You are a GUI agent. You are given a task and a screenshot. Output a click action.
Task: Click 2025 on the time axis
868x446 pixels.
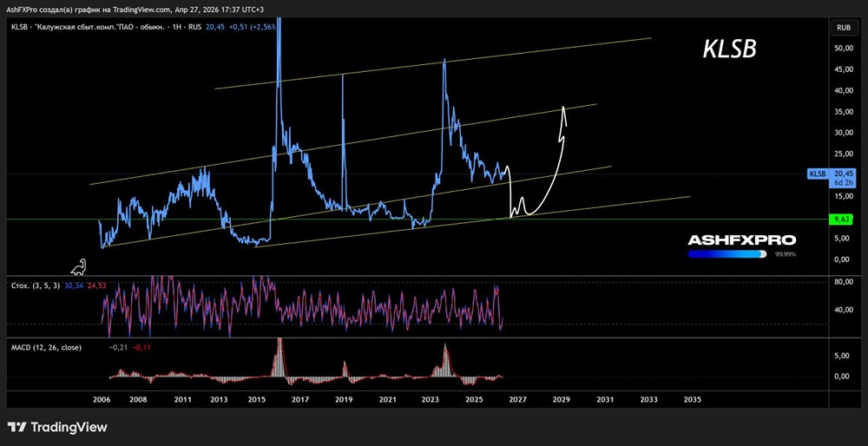click(474, 399)
